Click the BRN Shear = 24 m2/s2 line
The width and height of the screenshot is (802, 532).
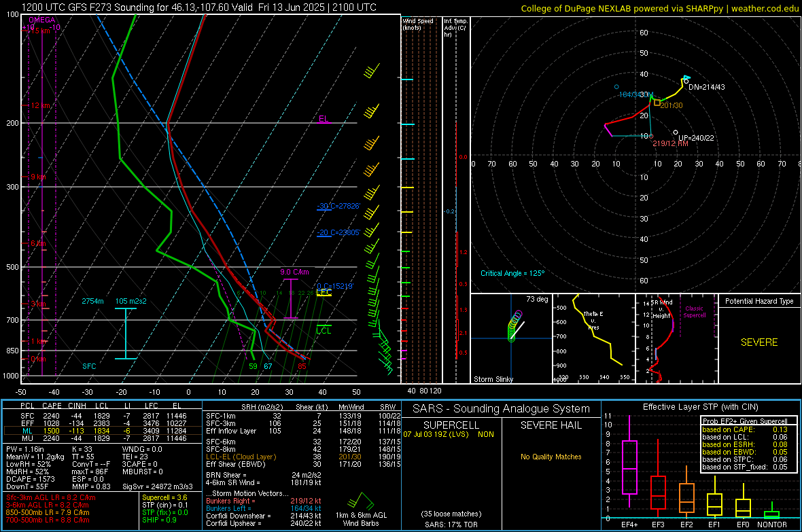click(x=264, y=475)
